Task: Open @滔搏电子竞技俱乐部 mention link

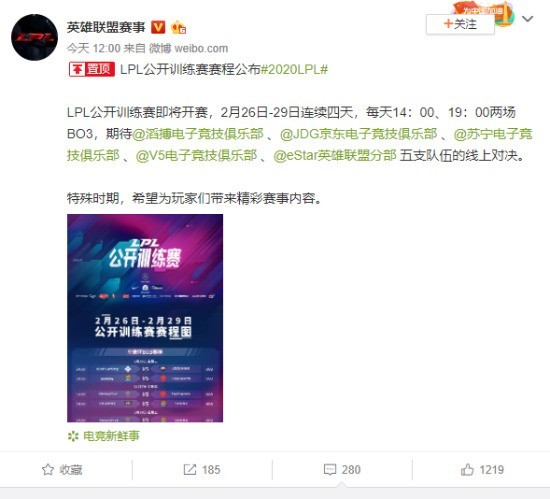Action: pos(198,134)
